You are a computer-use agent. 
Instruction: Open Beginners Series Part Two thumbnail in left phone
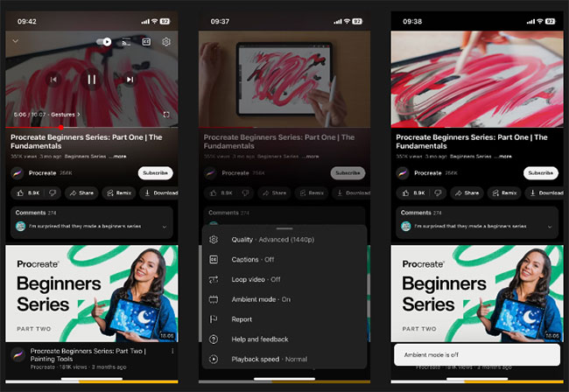click(91, 293)
